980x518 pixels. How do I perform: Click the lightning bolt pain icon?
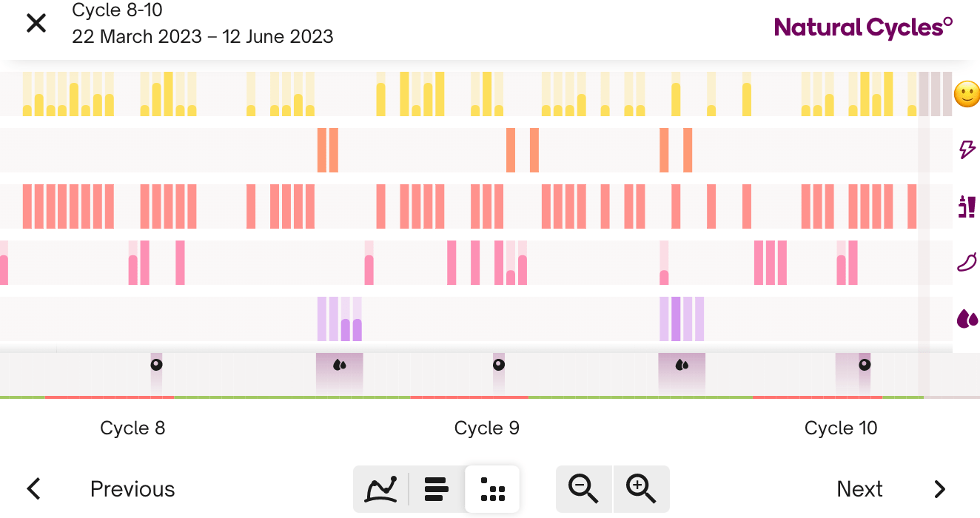(967, 150)
